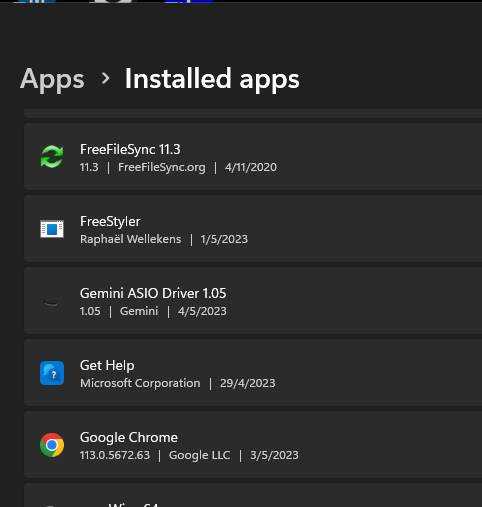Image resolution: width=482 pixels, height=507 pixels.
Task: Click the Google LLC publisher text
Action: [199, 455]
